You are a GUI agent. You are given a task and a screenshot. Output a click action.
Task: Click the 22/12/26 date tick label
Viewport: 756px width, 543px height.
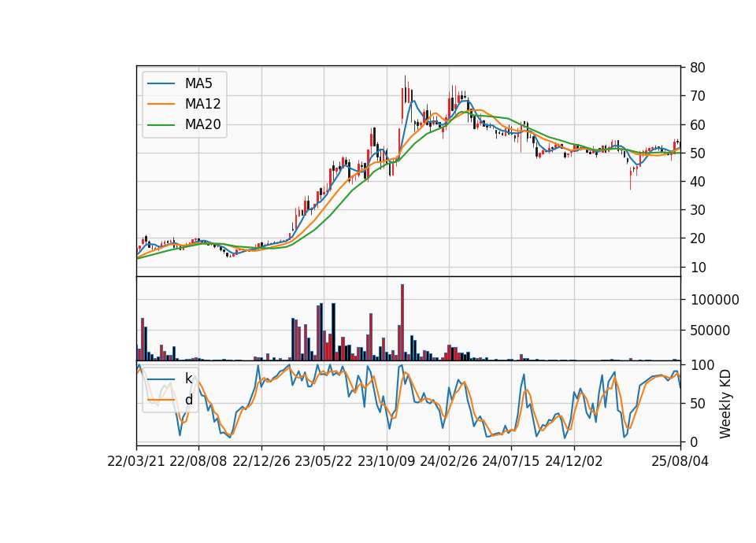[261, 461]
